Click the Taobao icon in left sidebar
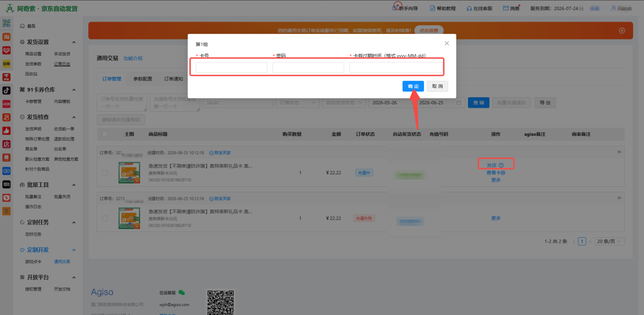 (x=6, y=37)
